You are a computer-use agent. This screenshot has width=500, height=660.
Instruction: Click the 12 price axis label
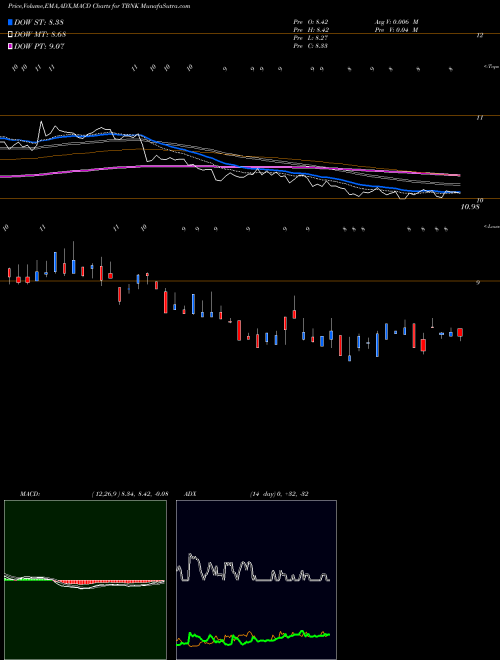coord(479,36)
